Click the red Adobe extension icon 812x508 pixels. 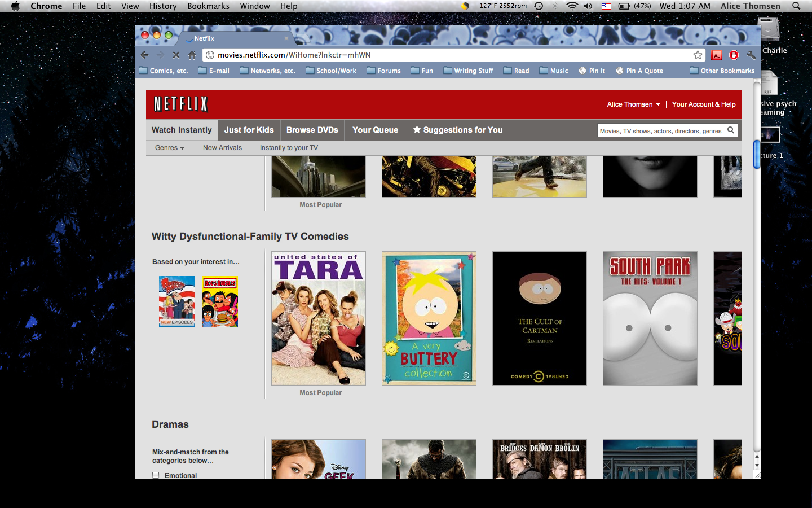point(717,55)
